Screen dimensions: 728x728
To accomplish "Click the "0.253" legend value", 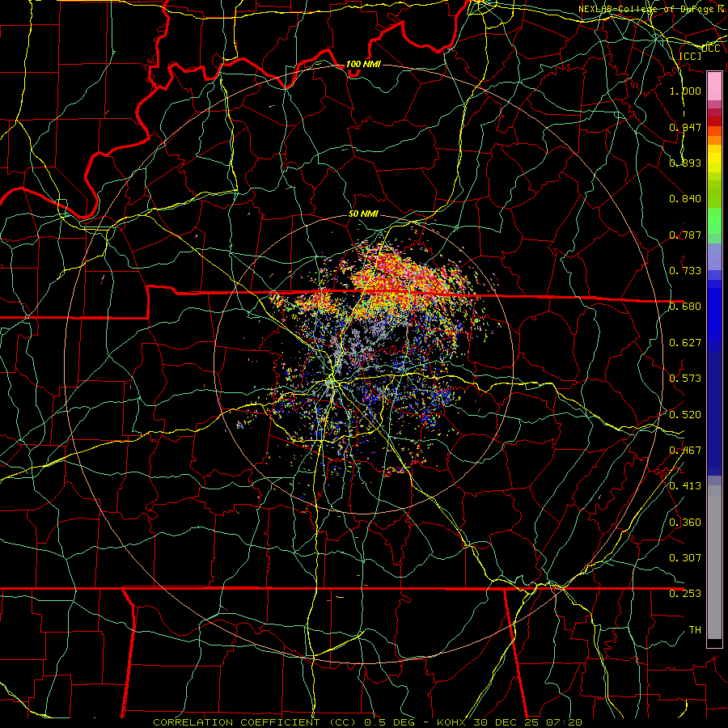I will 685,594.
